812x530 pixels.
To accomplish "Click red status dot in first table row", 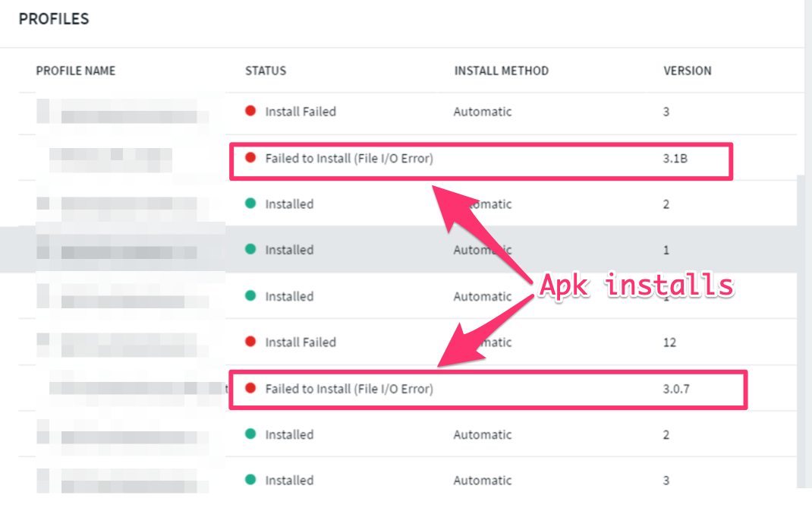I will (250, 111).
